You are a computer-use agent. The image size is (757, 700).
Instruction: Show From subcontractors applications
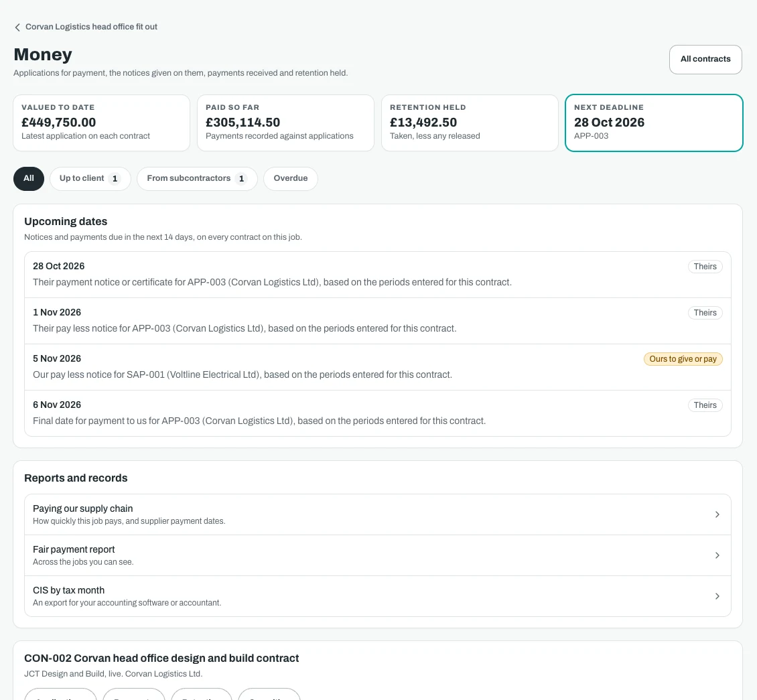197,179
